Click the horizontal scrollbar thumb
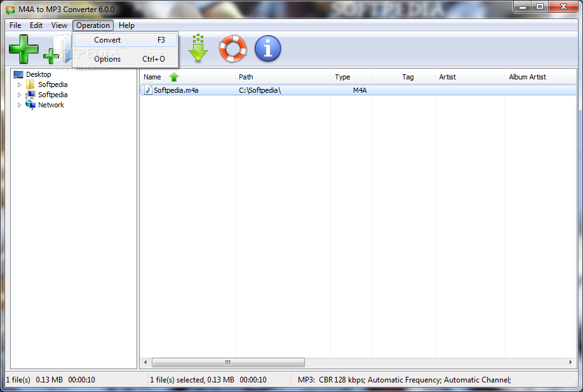583x392 pixels. click(x=228, y=362)
